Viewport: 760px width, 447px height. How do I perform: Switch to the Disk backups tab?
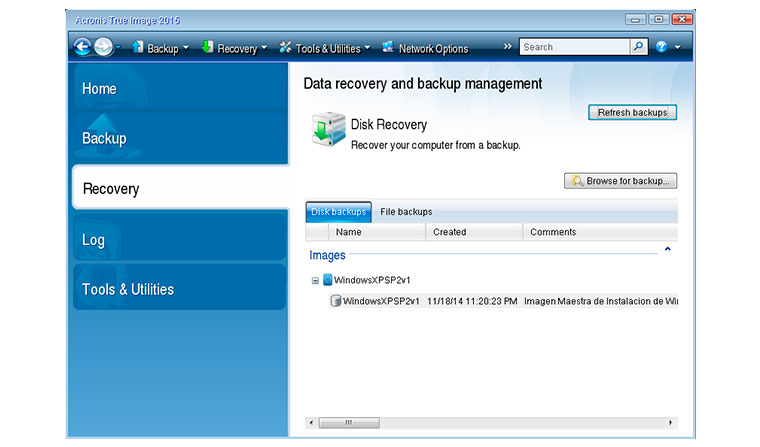(x=339, y=212)
